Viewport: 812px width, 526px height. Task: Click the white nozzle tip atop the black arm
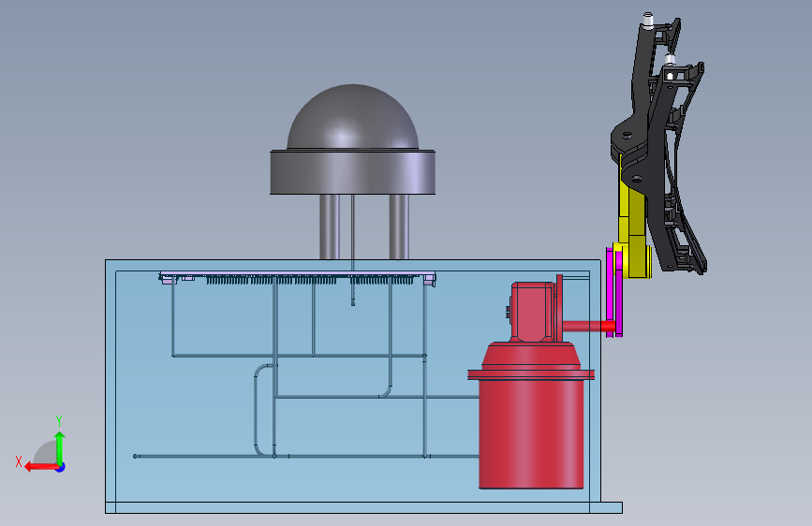pyautogui.click(x=647, y=20)
